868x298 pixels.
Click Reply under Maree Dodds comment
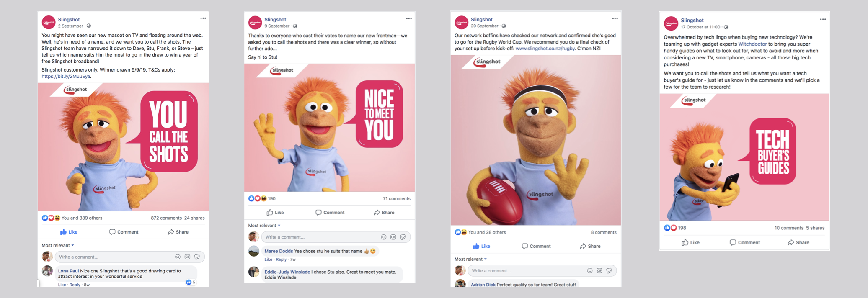coord(281,259)
